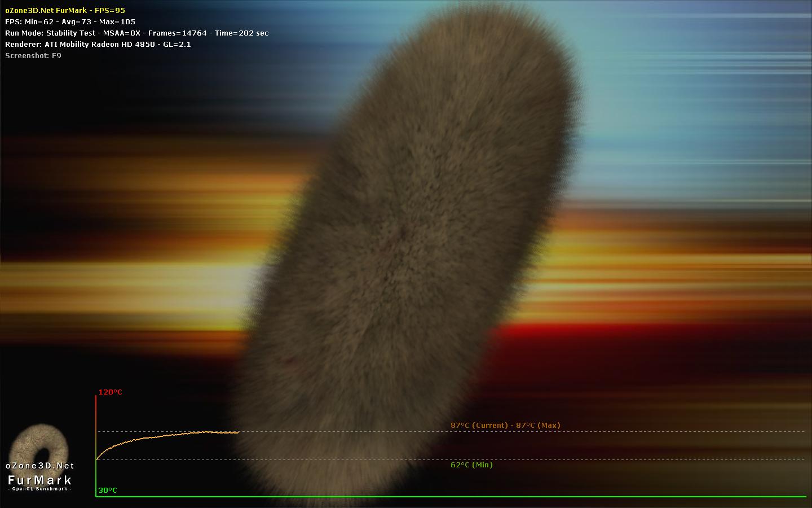This screenshot has width=812, height=508.
Task: Click the "oZone3D.Net FurMark - FPS=95" title text
Action: coord(65,10)
